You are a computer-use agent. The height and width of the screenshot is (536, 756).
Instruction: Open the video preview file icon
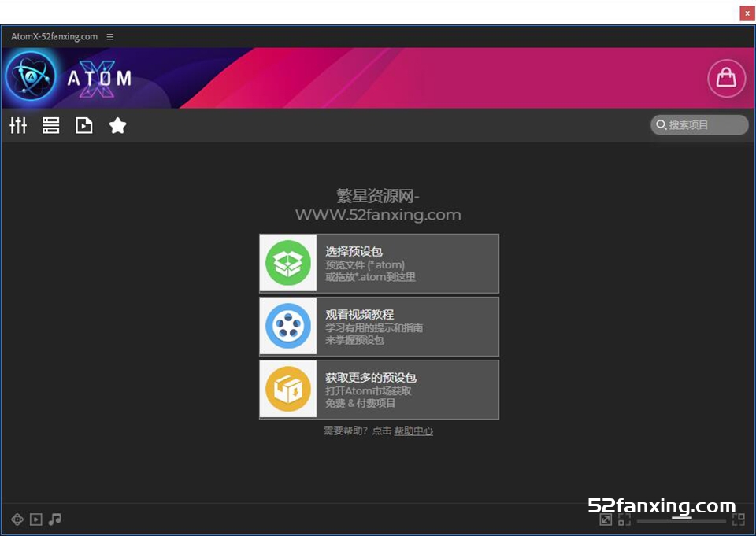tap(84, 125)
